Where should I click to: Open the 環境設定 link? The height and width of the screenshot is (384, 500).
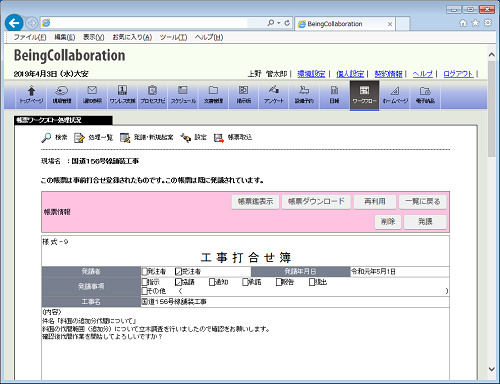pos(311,74)
